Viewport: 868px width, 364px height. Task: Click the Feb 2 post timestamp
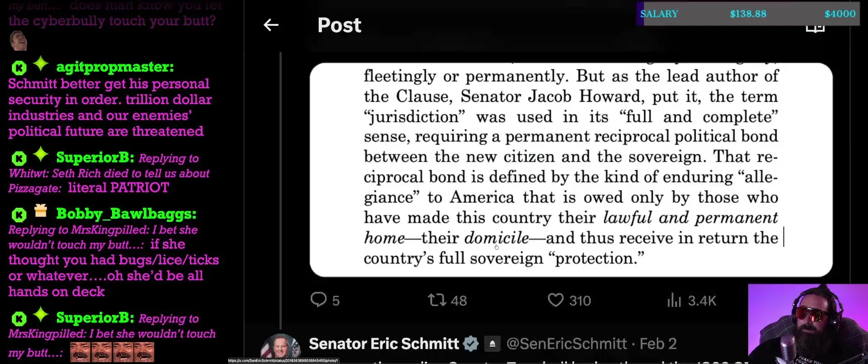coord(657,344)
